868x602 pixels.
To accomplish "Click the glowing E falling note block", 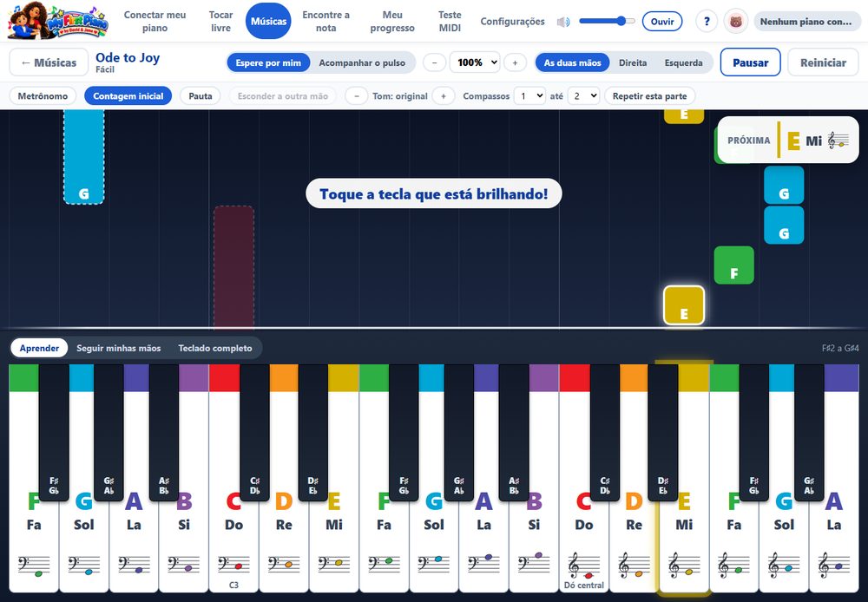I will pyautogui.click(x=684, y=305).
